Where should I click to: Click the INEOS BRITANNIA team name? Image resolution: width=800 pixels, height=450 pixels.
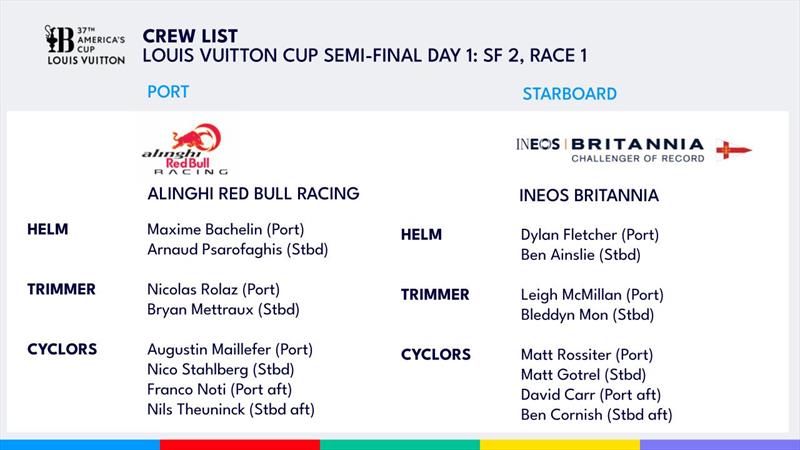(x=589, y=196)
